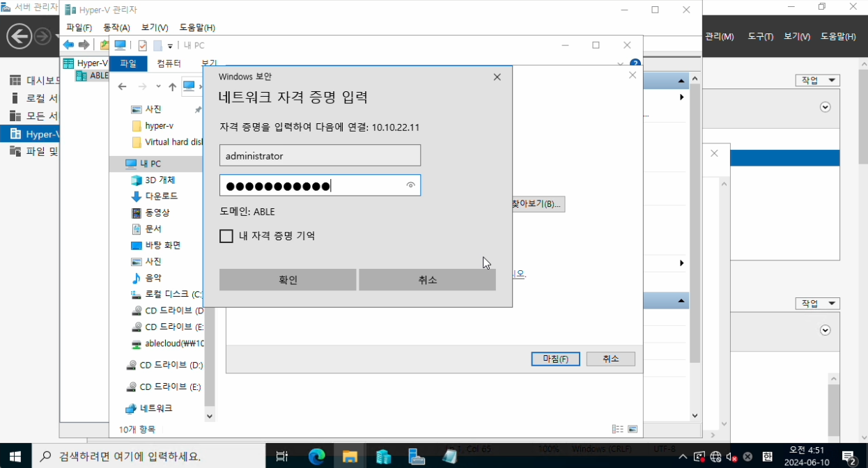Open network status tray icon
This screenshot has width=868, height=468.
click(716, 457)
